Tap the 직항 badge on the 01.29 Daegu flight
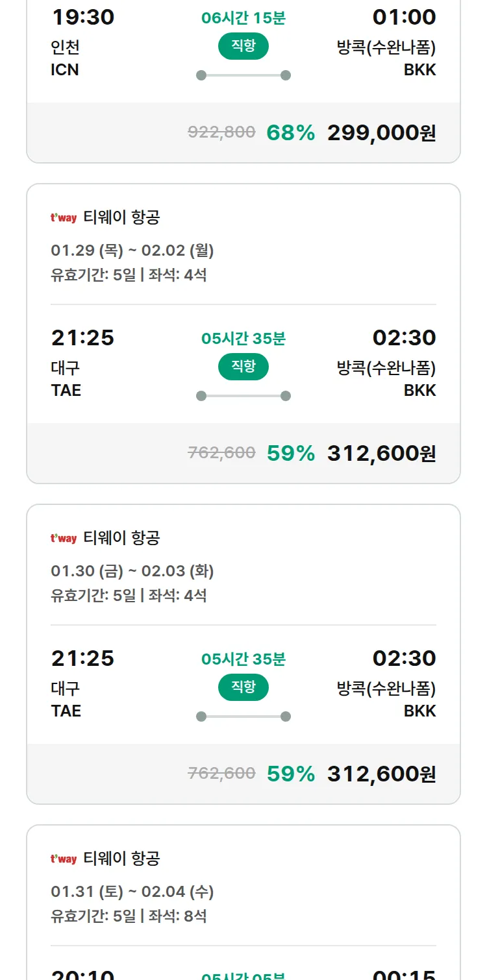The height and width of the screenshot is (980, 487). (x=243, y=367)
